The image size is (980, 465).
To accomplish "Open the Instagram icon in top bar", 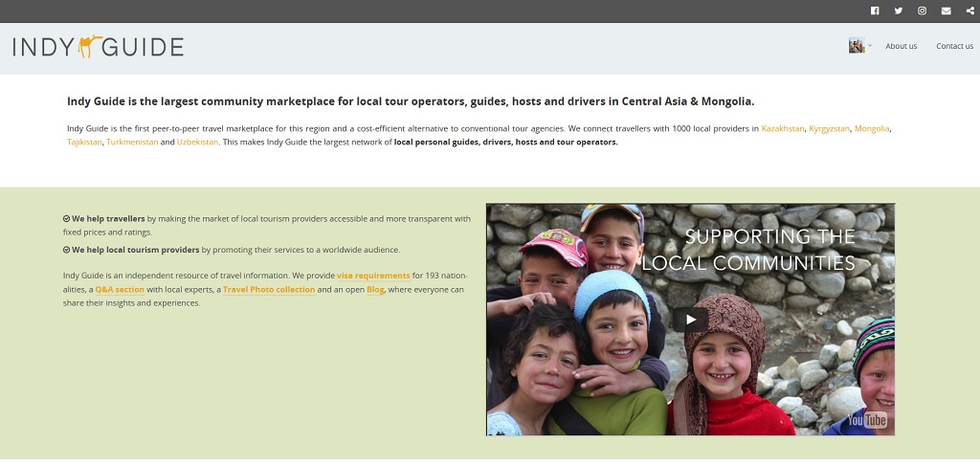I will (922, 11).
